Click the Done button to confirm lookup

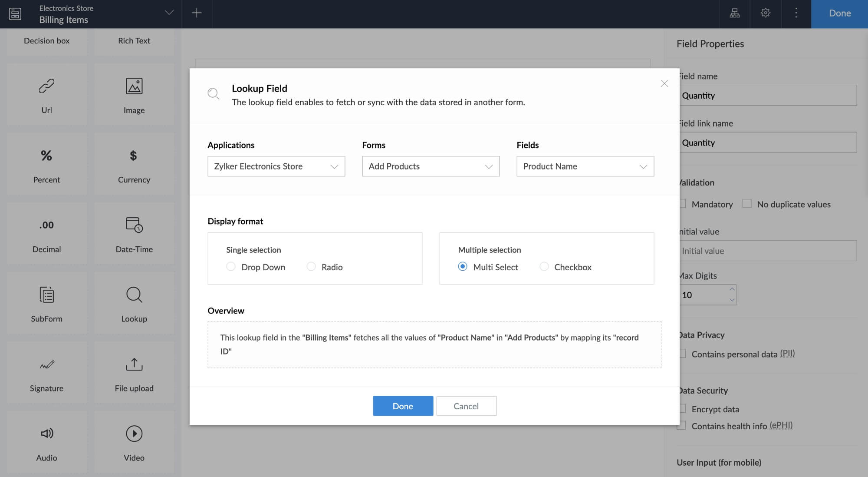tap(403, 406)
